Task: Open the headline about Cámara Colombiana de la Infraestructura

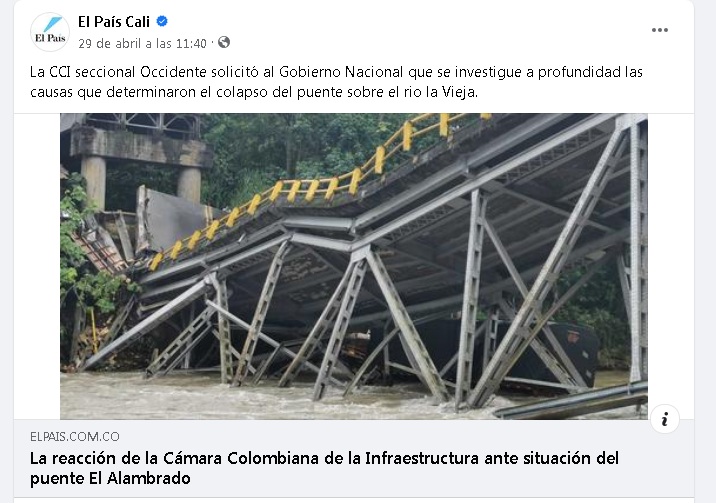Action: [325, 468]
